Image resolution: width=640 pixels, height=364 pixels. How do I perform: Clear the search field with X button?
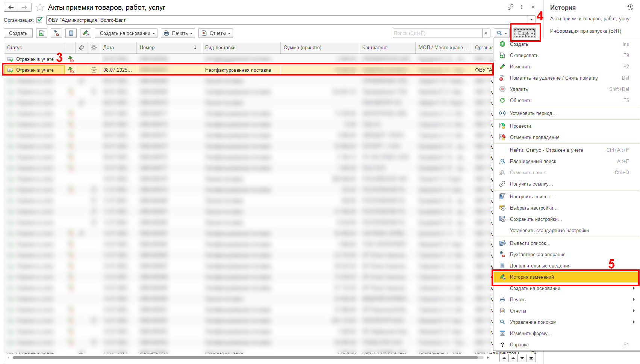[x=486, y=33]
